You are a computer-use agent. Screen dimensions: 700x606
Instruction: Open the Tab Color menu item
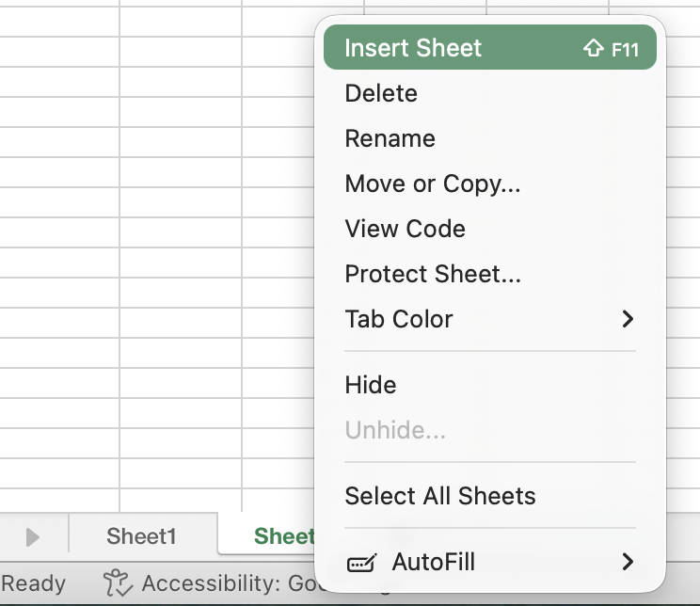coord(399,319)
